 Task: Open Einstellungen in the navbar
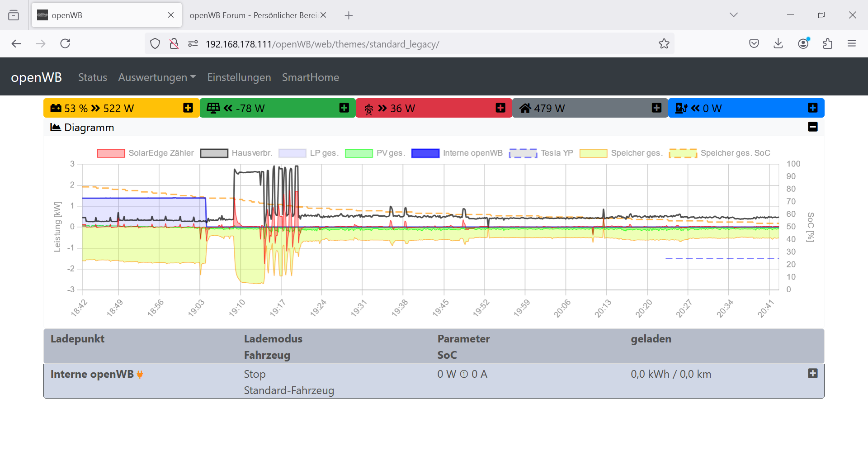[239, 77]
